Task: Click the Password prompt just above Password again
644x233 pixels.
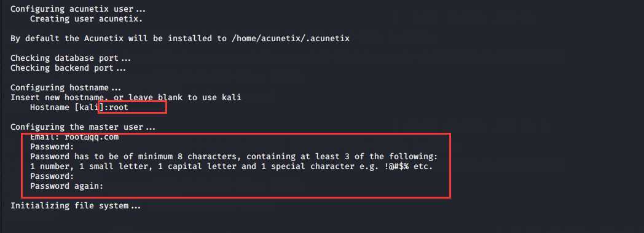Action: tap(52, 176)
